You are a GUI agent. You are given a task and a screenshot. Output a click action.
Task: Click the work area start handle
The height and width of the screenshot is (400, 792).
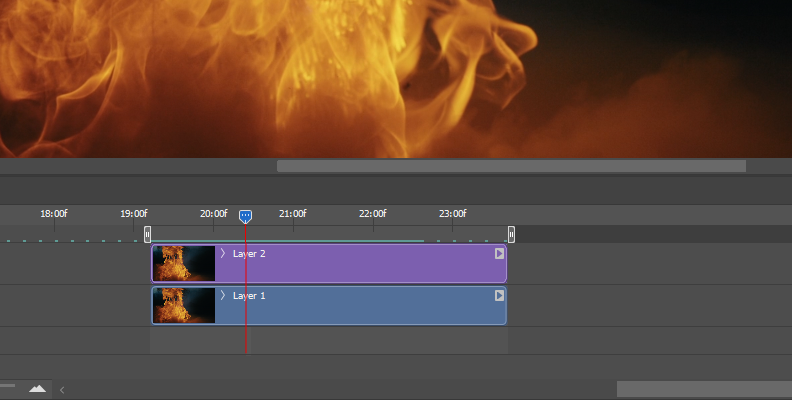point(148,234)
